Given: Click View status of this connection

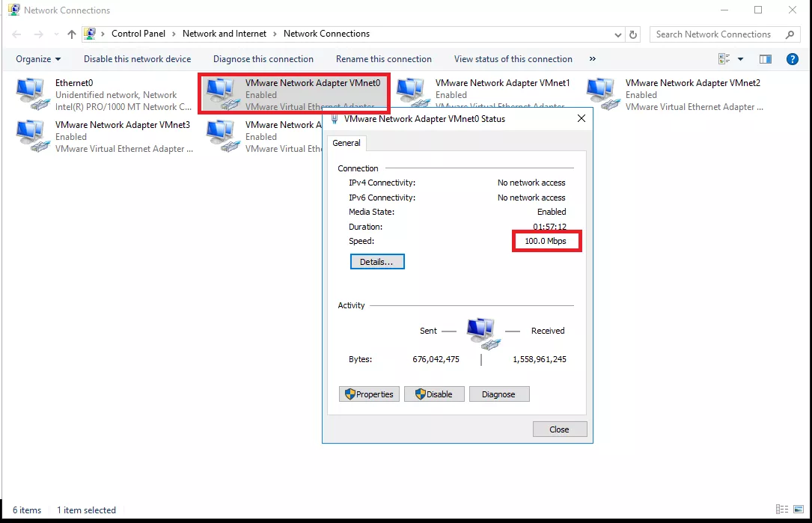Looking at the screenshot, I should pos(513,59).
